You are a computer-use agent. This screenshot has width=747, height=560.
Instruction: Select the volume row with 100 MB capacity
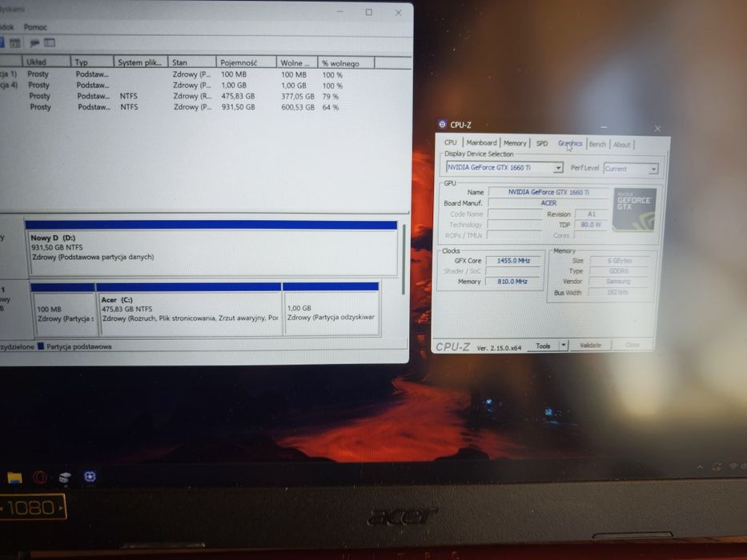(x=205, y=74)
